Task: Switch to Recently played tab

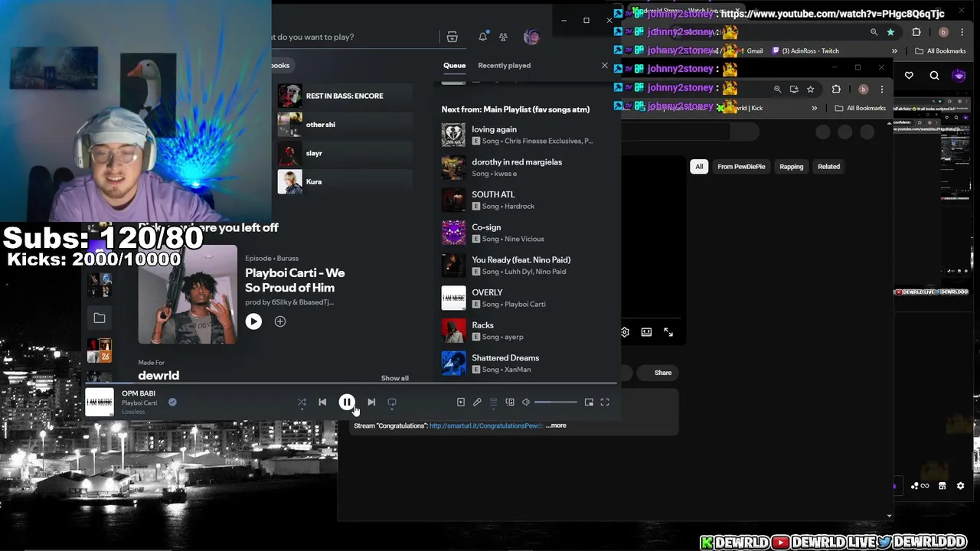Action: [504, 65]
